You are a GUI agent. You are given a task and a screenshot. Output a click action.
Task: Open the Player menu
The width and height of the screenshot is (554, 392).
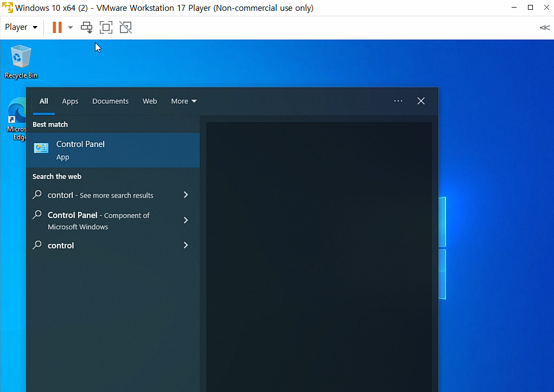21,27
